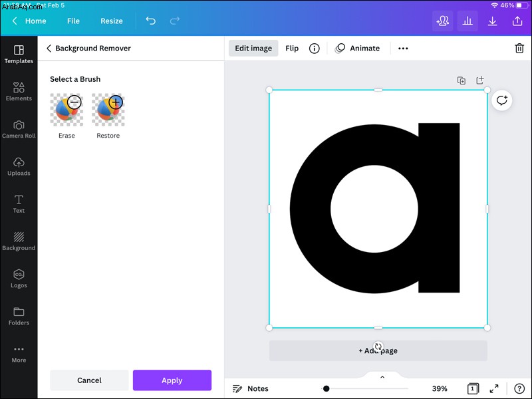
Task: Click Flip in the toolbar
Action: pyautogui.click(x=292, y=48)
